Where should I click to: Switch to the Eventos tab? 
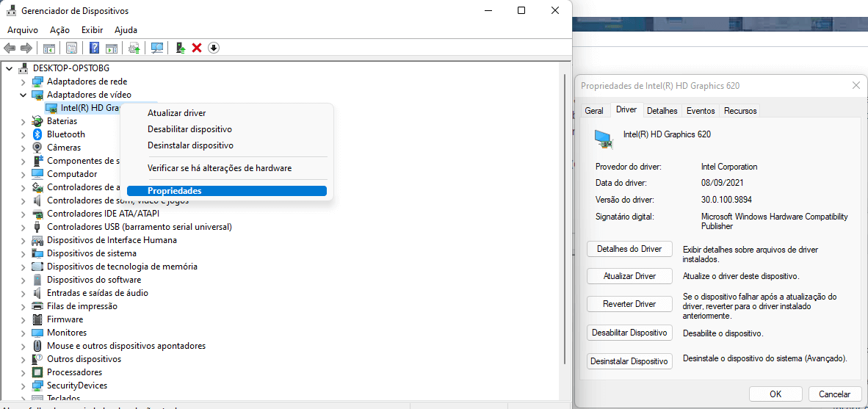coord(701,111)
